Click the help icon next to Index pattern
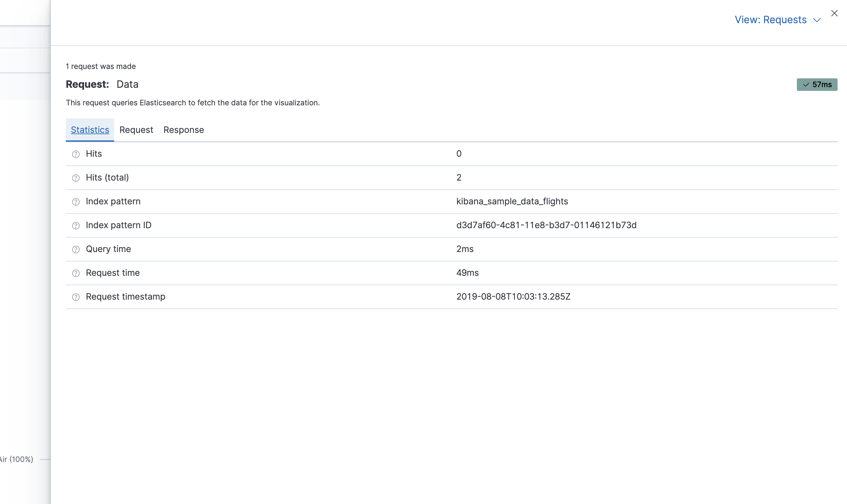This screenshot has height=504, width=847. pyautogui.click(x=76, y=202)
